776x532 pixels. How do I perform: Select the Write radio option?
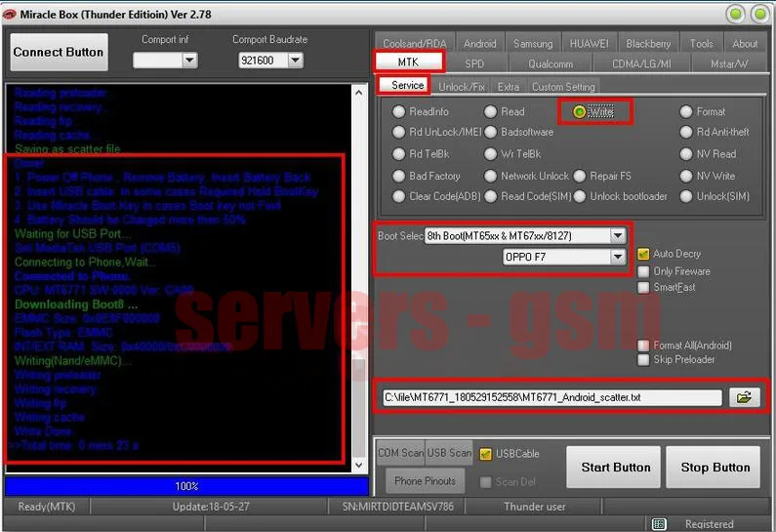tap(579, 112)
